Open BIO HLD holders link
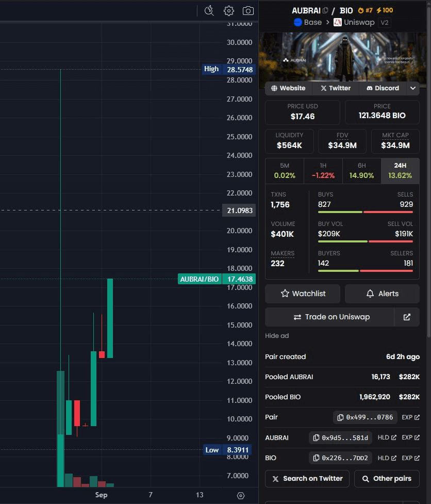 pyautogui.click(x=387, y=458)
